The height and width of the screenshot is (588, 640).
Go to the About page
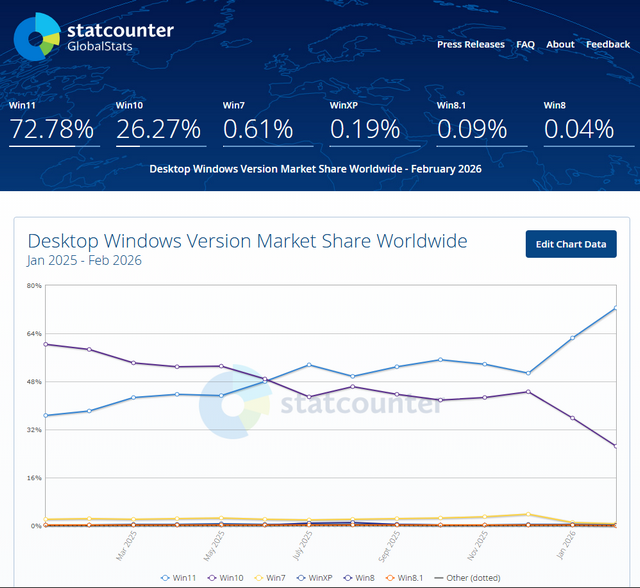click(x=560, y=44)
